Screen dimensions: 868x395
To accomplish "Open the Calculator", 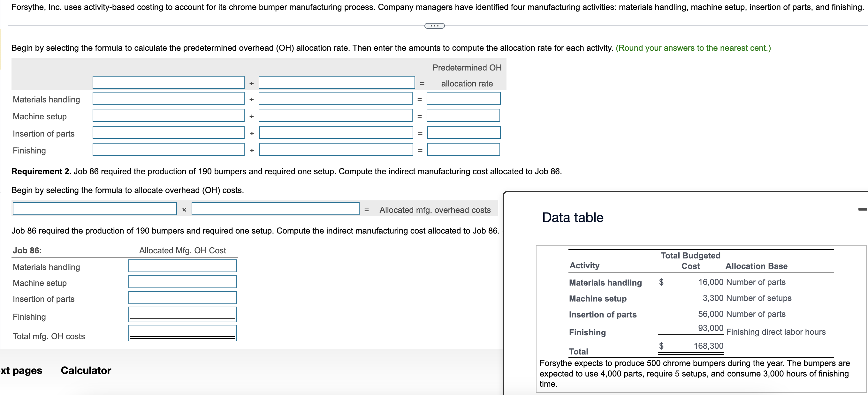I will [86, 370].
